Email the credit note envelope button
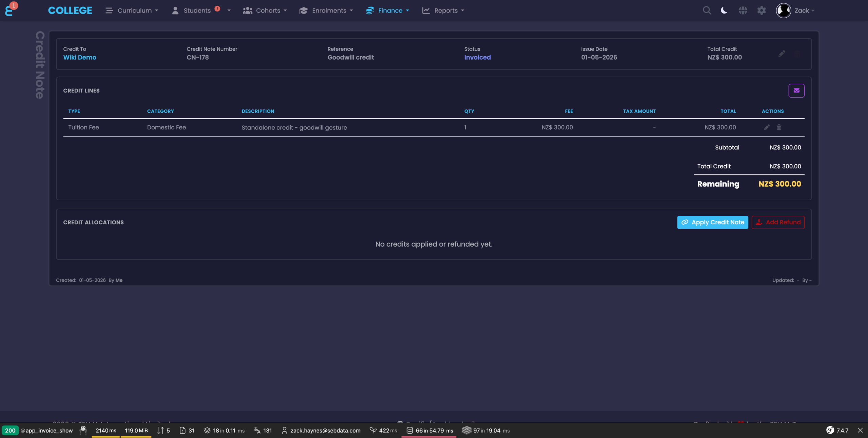The width and height of the screenshot is (868, 438). click(x=796, y=90)
